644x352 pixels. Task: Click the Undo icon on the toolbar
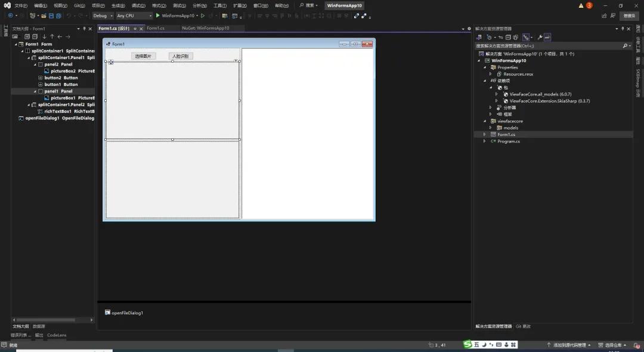pos(69,16)
